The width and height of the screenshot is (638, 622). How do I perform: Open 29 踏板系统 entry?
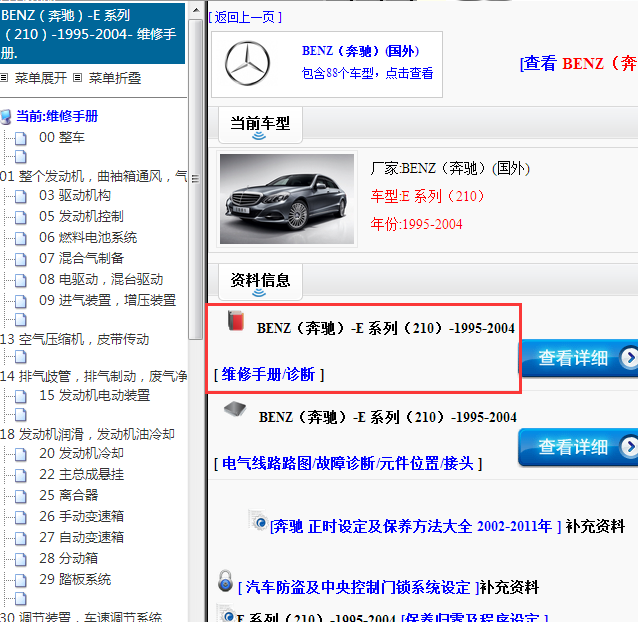pos(75,580)
